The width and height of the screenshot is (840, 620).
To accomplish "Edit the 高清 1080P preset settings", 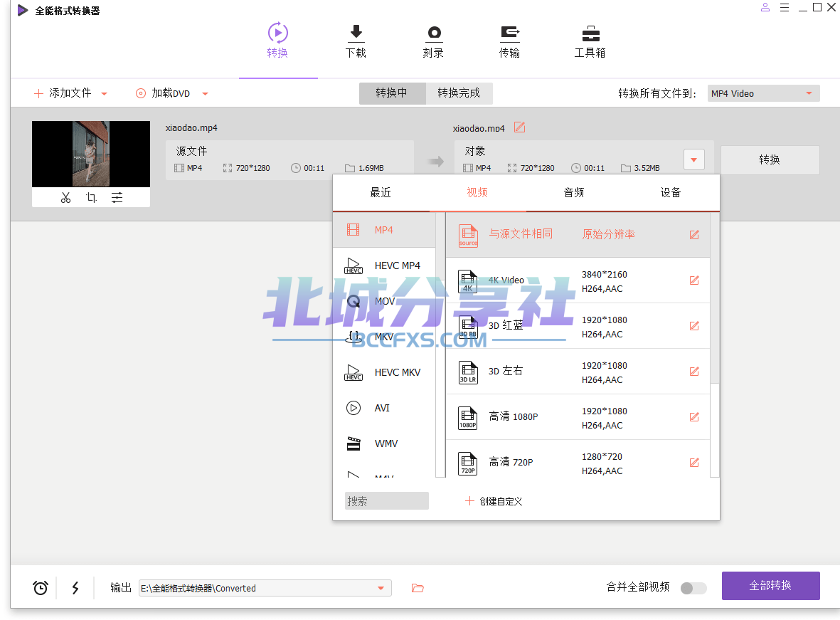I will click(694, 416).
